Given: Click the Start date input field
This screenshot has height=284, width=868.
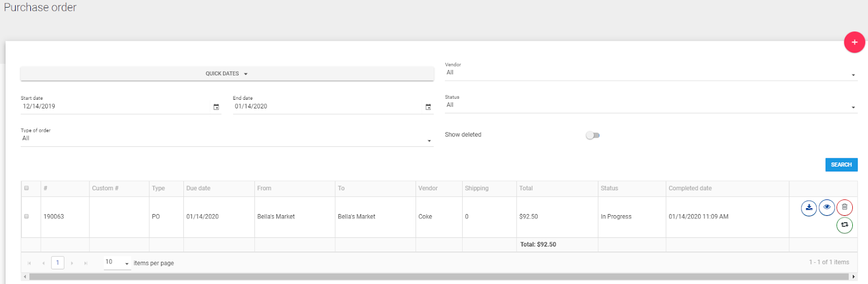Looking at the screenshot, I should tap(114, 107).
